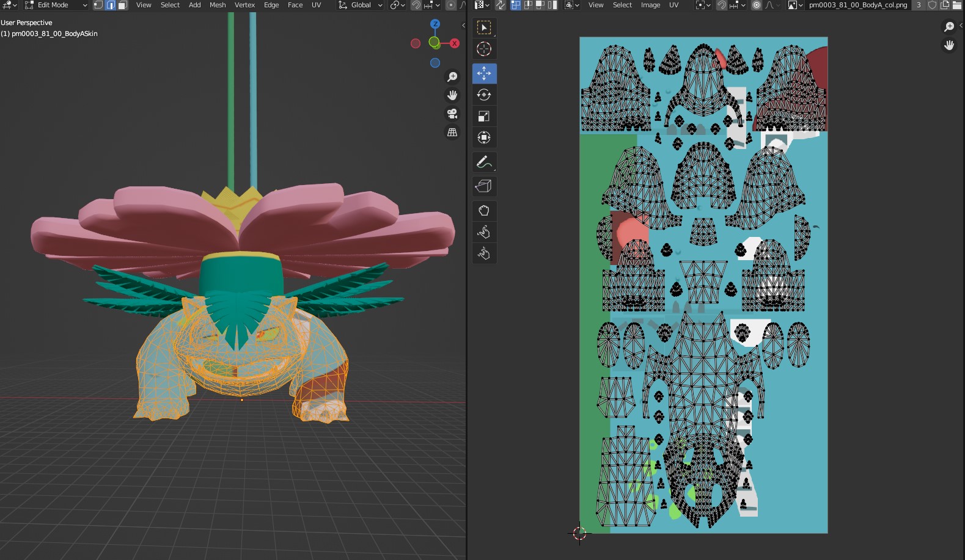This screenshot has height=560, width=965.
Task: Open the Vertex menu
Action: [244, 5]
